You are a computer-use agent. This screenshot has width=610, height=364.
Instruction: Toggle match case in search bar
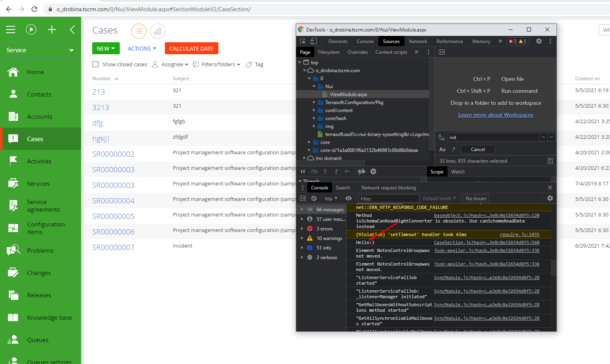pos(442,150)
